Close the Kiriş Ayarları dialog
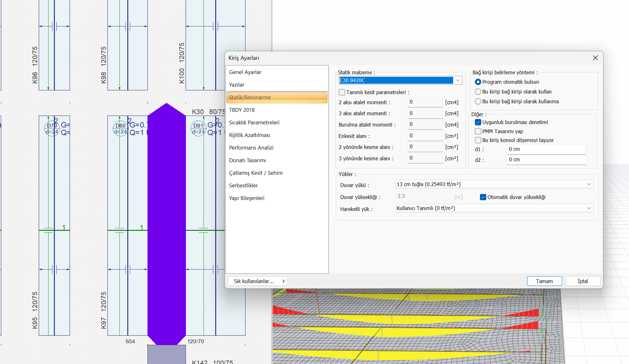Viewport: 629px width, 364px height. (x=595, y=58)
